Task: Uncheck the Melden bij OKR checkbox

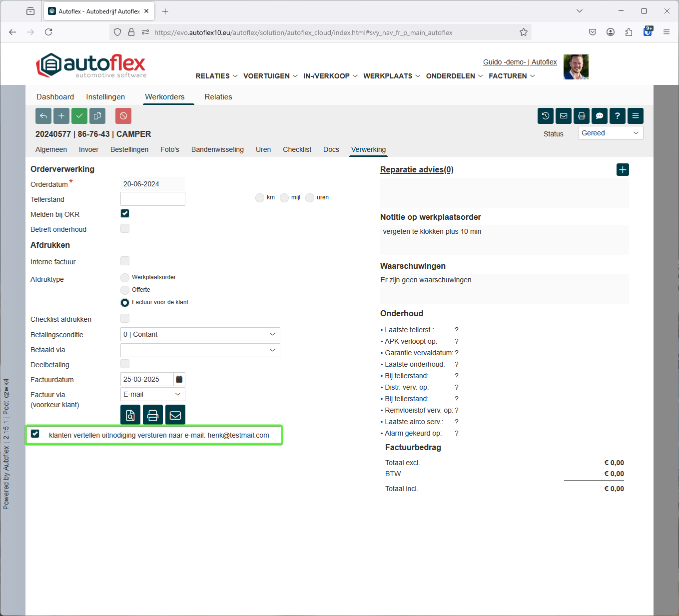Action: (x=125, y=214)
